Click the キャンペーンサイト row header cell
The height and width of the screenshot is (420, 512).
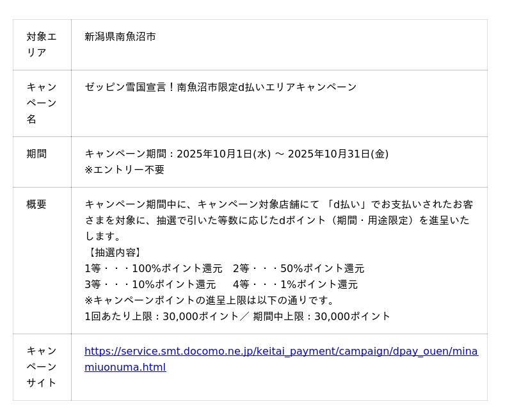tap(42, 367)
